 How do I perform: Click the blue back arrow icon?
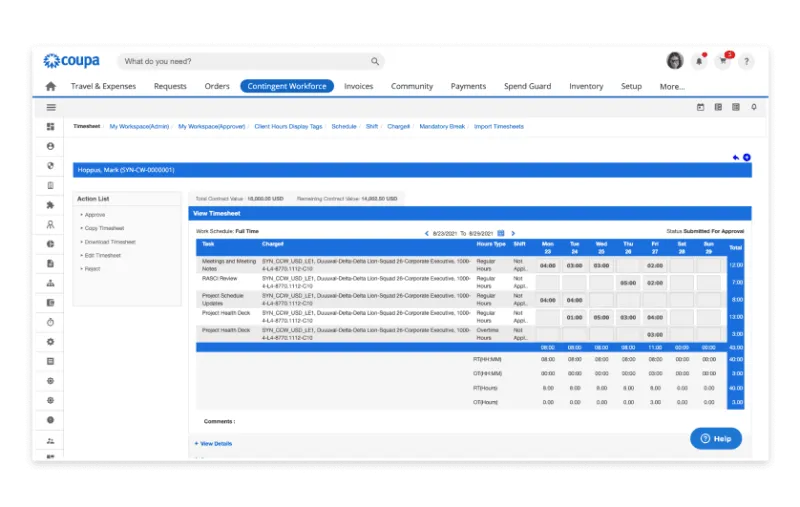point(736,158)
